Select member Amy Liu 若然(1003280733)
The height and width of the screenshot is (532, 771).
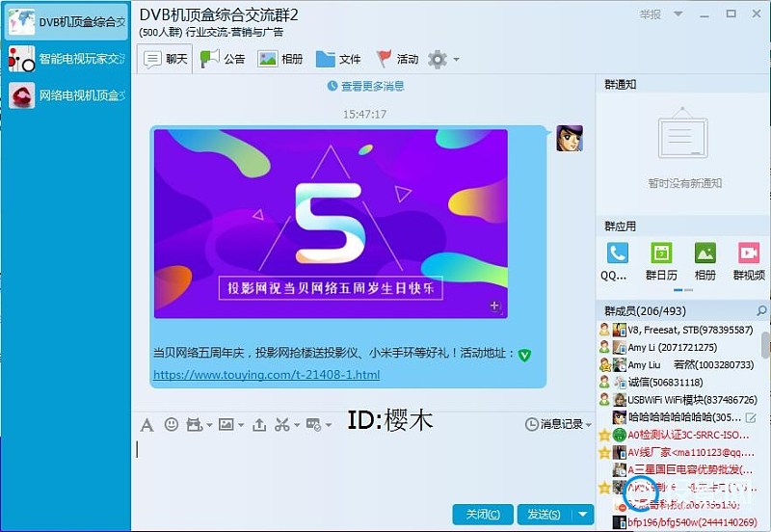pyautogui.click(x=678, y=365)
